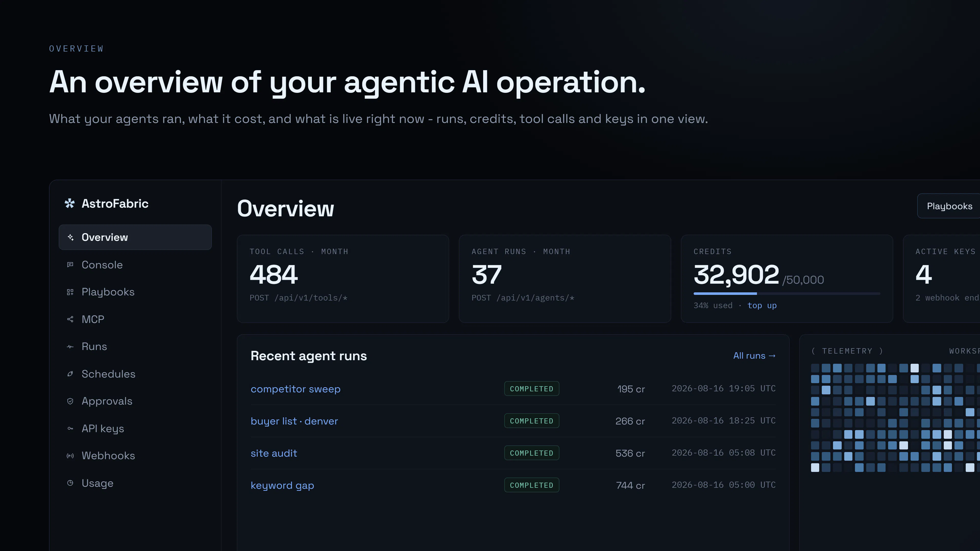The height and width of the screenshot is (551, 980).
Task: Click timestamp '2026-08-16 05:00 UTC'
Action: 724,485
